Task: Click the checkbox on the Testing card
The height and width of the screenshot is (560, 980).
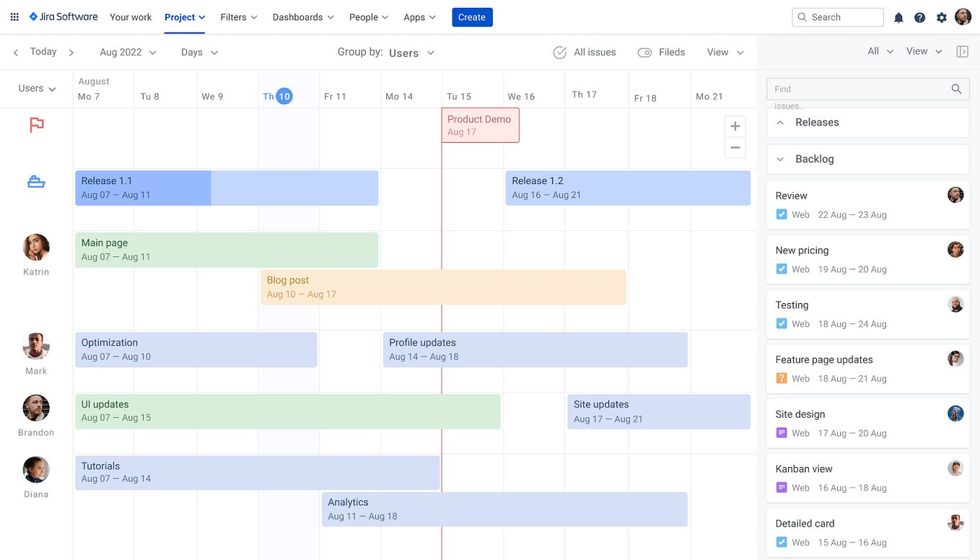Action: coord(782,324)
